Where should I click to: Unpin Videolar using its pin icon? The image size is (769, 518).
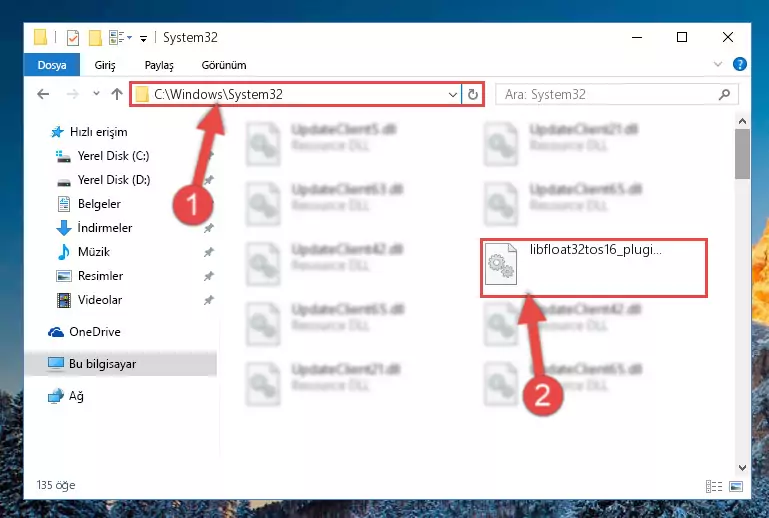click(x=208, y=300)
